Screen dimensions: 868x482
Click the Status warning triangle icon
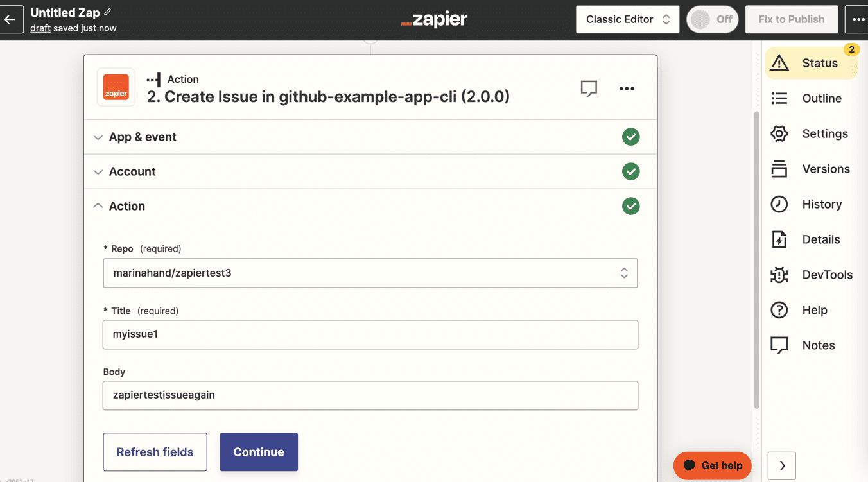coord(779,63)
